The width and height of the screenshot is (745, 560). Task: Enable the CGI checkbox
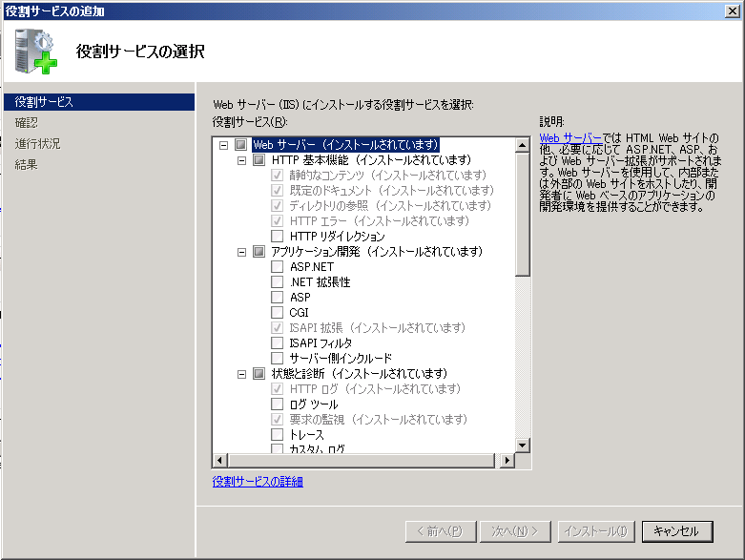click(277, 312)
